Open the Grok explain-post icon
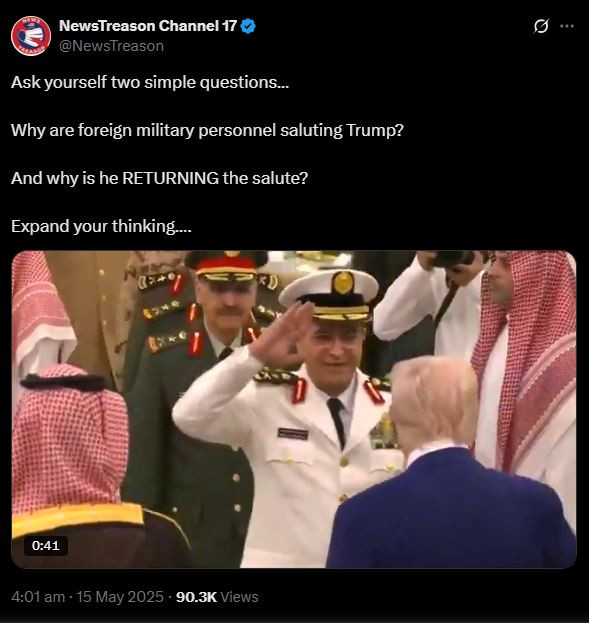Image resolution: width=589 pixels, height=623 pixels. click(541, 26)
